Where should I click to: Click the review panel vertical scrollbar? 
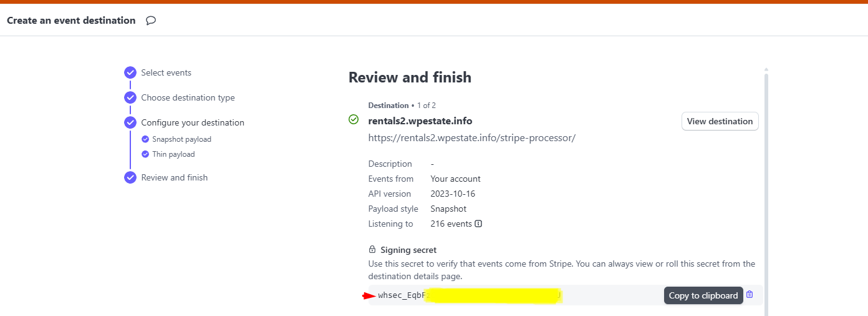766,187
